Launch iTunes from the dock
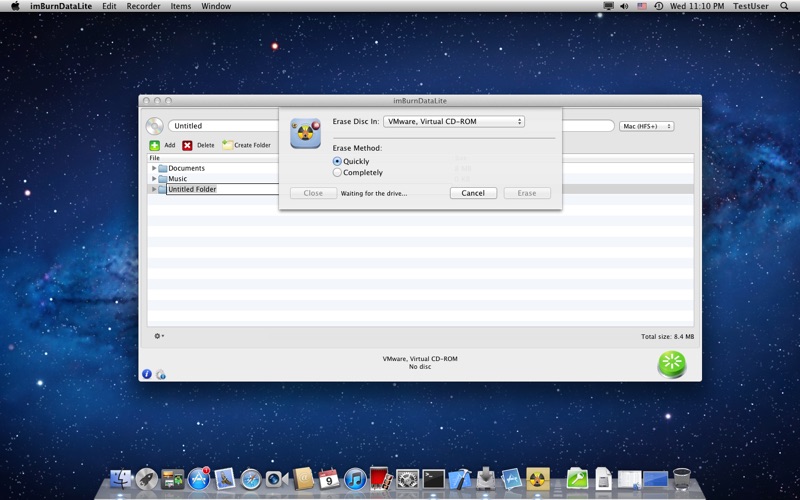Image resolution: width=800 pixels, height=500 pixels. click(355, 480)
